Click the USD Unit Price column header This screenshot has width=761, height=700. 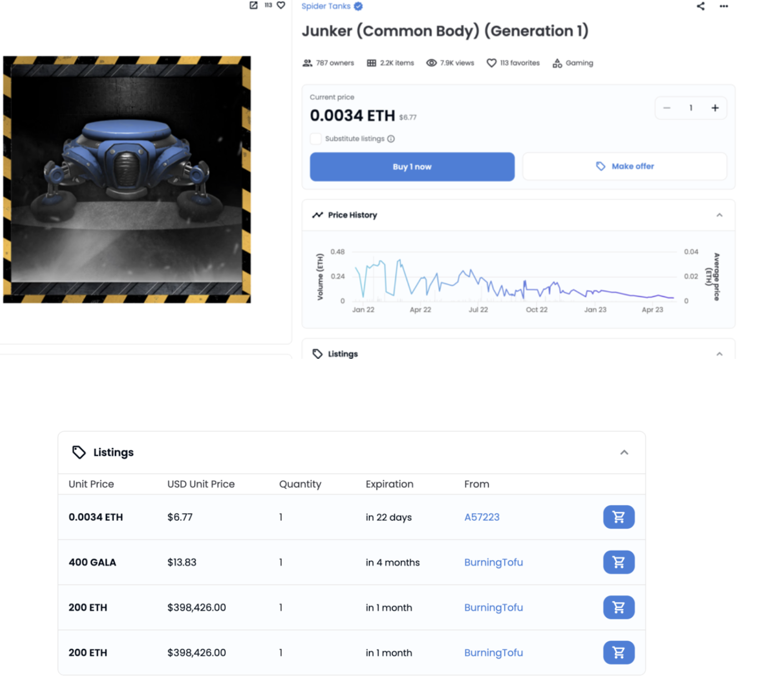tap(201, 484)
